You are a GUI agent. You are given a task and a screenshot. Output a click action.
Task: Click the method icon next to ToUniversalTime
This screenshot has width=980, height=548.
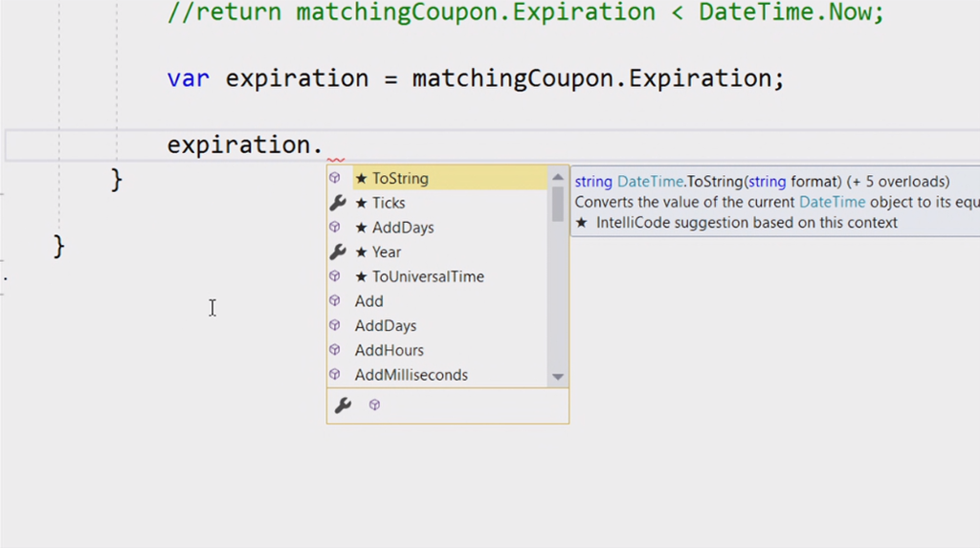[x=335, y=276]
